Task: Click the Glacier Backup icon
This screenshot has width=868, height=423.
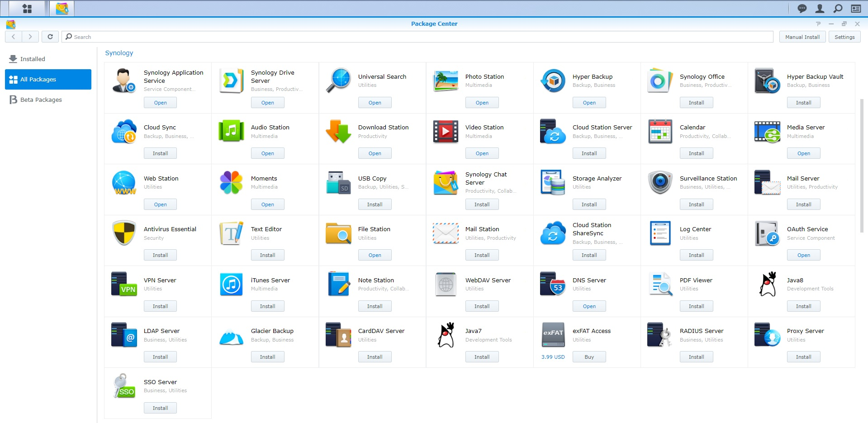Action: coord(231,337)
